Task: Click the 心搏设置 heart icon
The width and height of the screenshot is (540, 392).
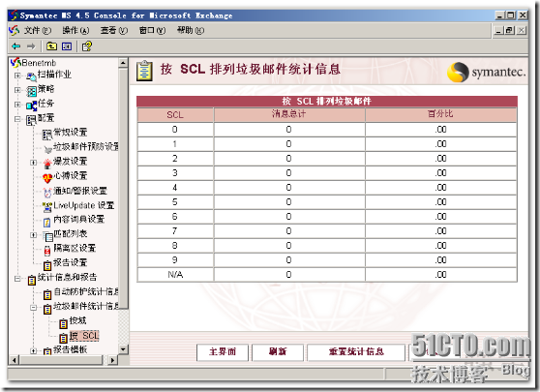Action: click(x=47, y=178)
